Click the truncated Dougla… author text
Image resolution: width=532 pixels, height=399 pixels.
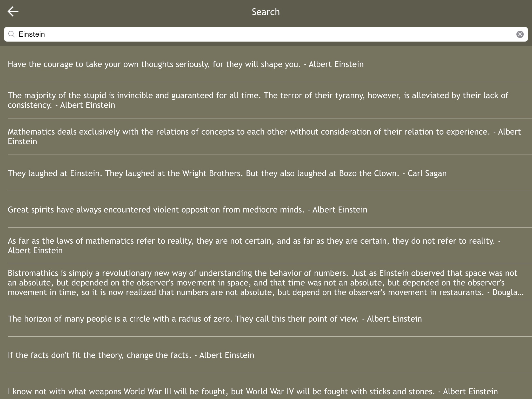[508, 292]
